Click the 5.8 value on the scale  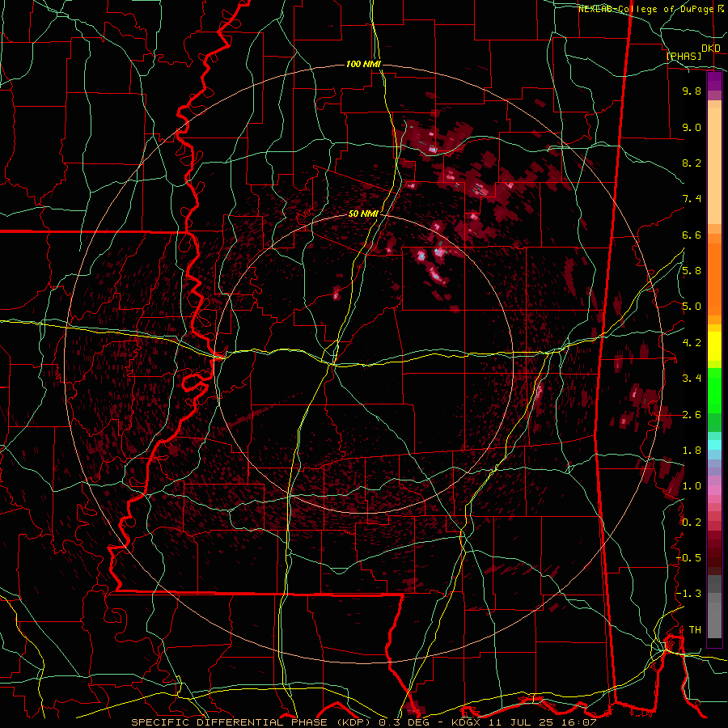[692, 271]
